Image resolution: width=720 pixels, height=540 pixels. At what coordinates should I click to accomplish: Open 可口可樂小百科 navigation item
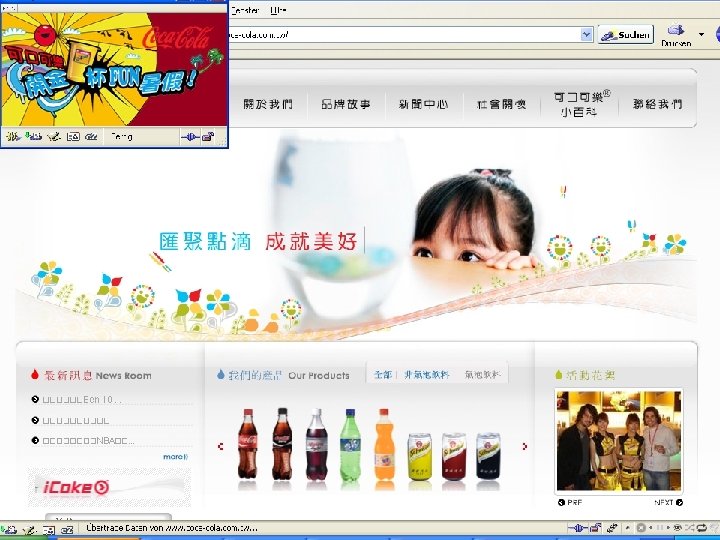pyautogui.click(x=581, y=104)
